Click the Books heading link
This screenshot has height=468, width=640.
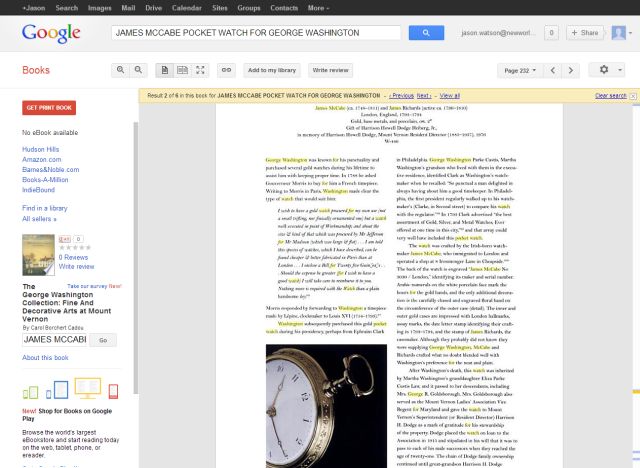pyautogui.click(x=36, y=70)
